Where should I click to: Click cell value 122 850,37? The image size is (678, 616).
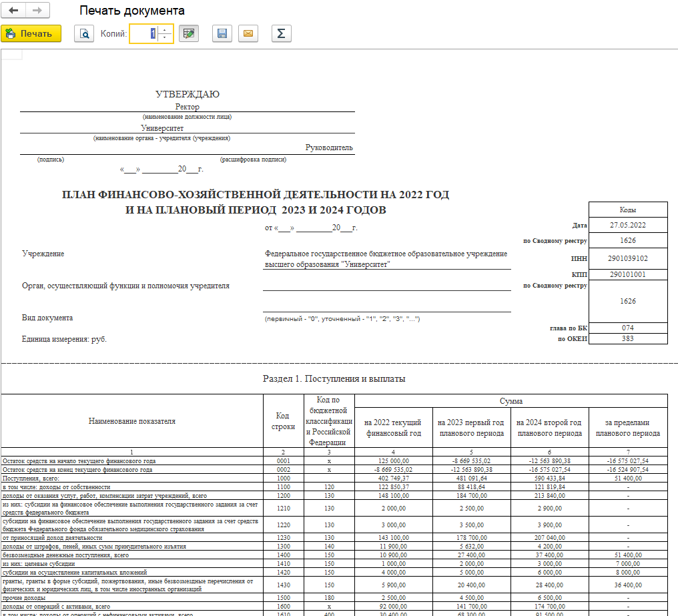point(394,487)
